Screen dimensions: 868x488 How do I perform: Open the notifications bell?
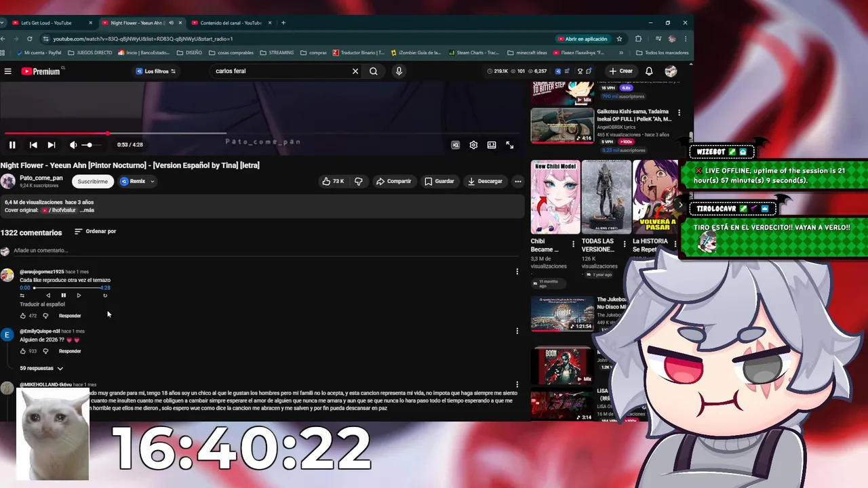(649, 71)
